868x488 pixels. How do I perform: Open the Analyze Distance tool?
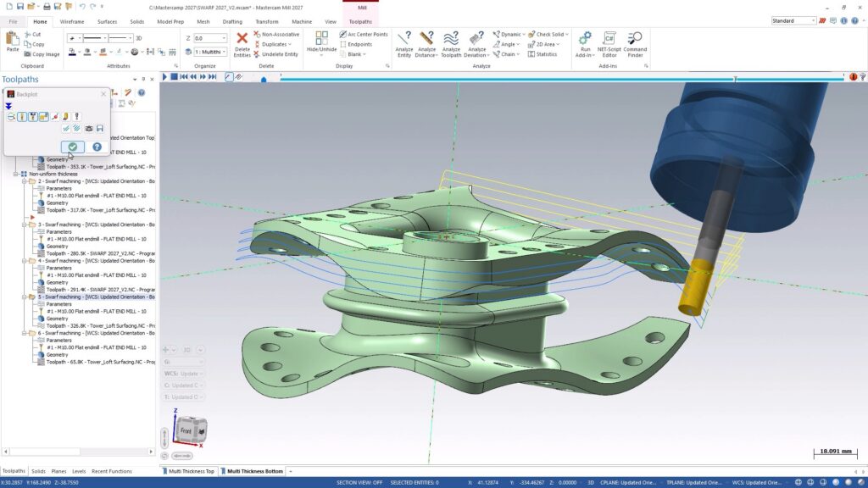pos(426,44)
